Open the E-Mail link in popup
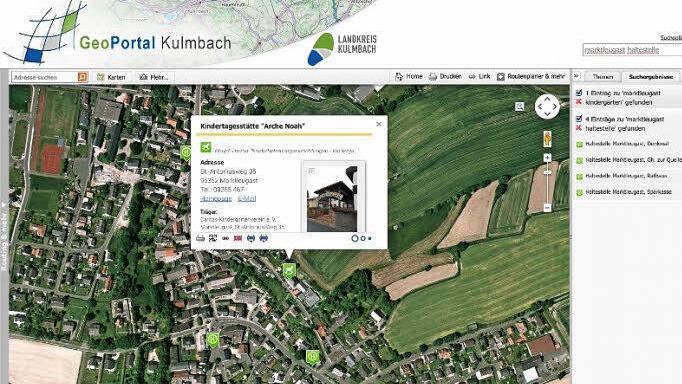This screenshot has height=384, width=682. tap(247, 199)
